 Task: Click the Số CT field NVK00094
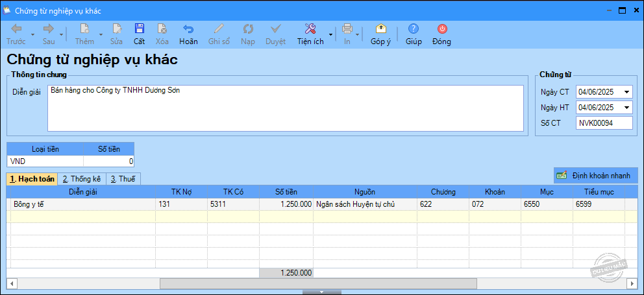[x=604, y=123]
